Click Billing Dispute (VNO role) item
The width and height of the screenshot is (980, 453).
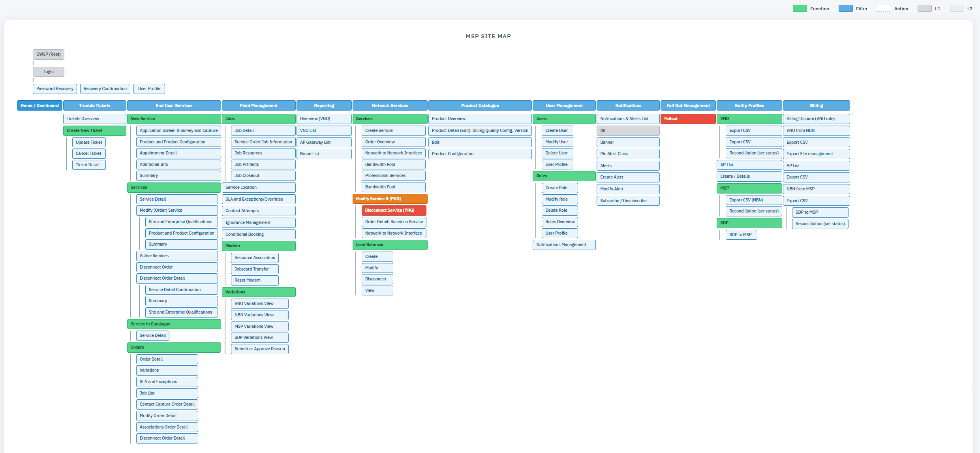coord(816,118)
